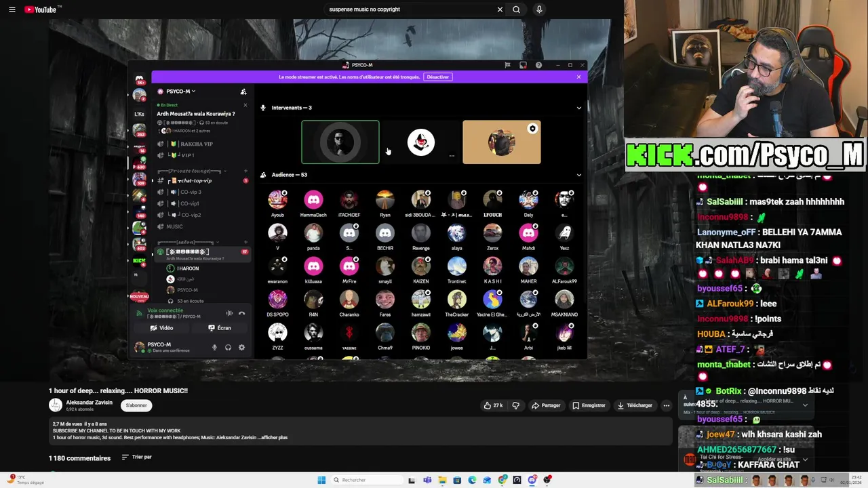This screenshot has height=488, width=868.
Task: Click audience member TheCracker's avatar
Action: [x=457, y=299]
